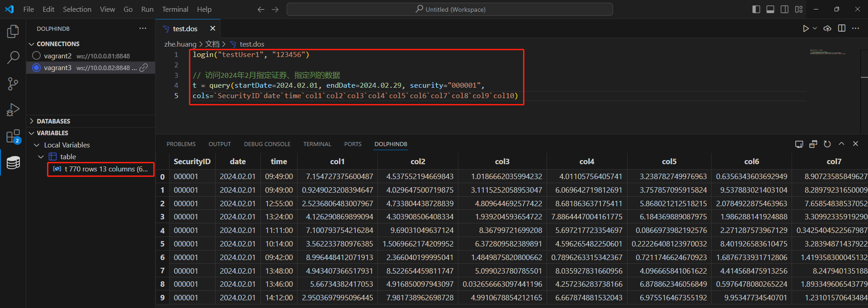
Task: Split the editor to the right
Action: point(841,28)
